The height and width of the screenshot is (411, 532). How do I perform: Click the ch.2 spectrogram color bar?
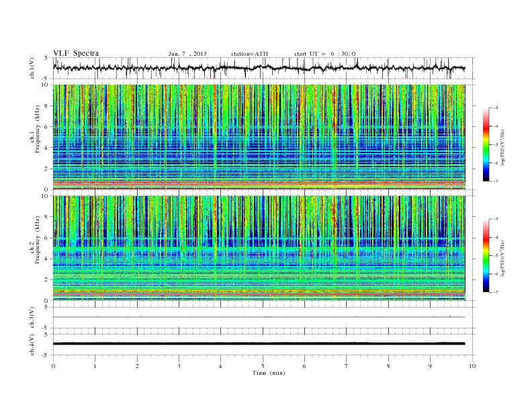[486, 256]
